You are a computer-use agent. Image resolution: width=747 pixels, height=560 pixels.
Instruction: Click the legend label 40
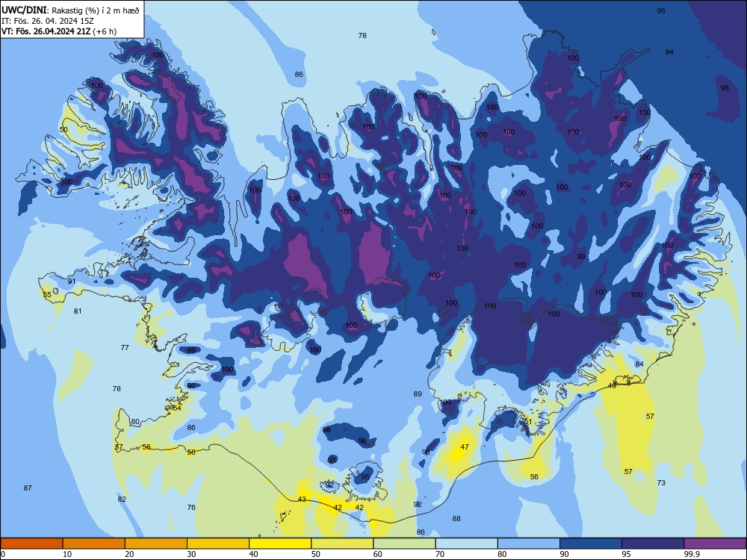[253, 554]
